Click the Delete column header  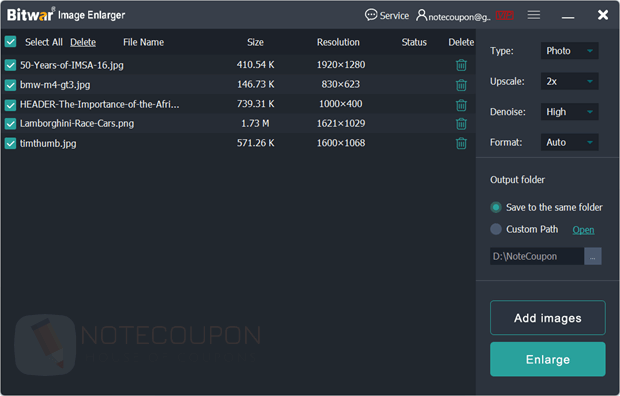click(461, 42)
